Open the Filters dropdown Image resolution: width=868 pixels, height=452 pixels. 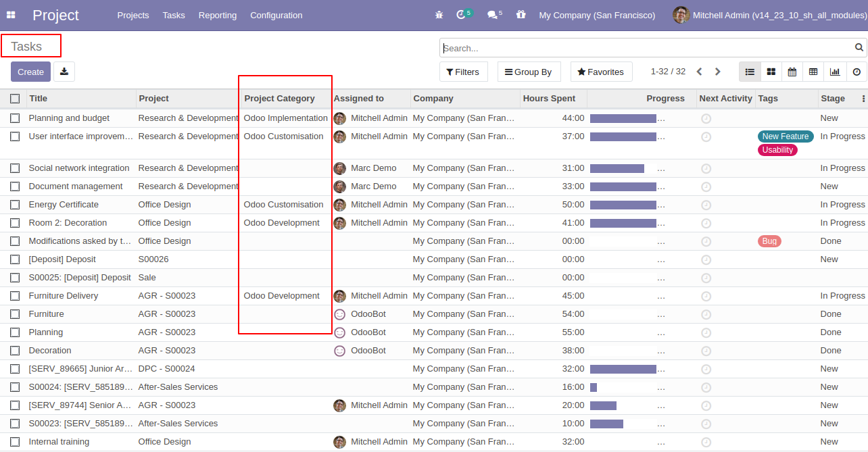(x=463, y=72)
